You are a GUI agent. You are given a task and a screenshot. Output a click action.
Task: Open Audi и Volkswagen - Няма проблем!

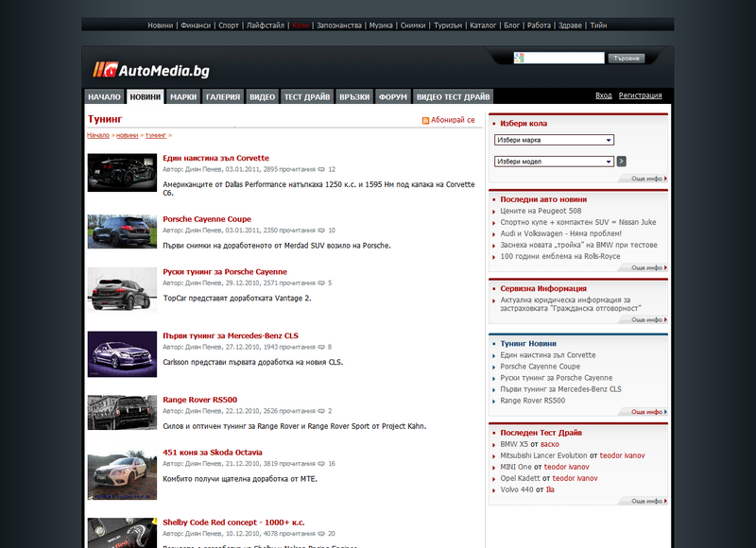[561, 233]
